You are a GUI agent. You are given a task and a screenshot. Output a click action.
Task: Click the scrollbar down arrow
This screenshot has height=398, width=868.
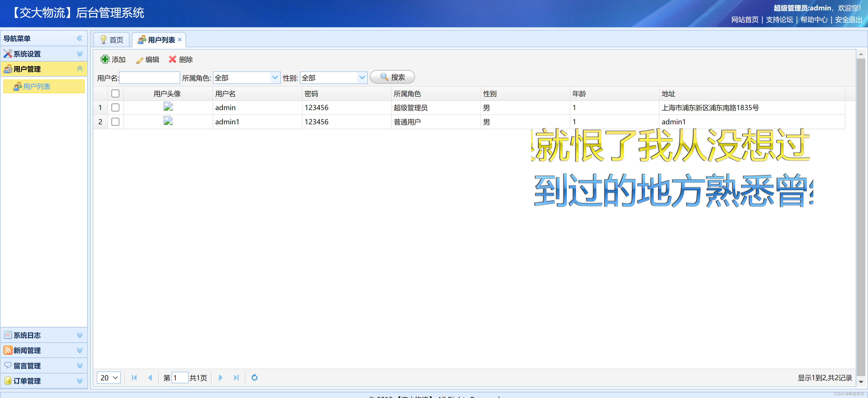(861, 382)
